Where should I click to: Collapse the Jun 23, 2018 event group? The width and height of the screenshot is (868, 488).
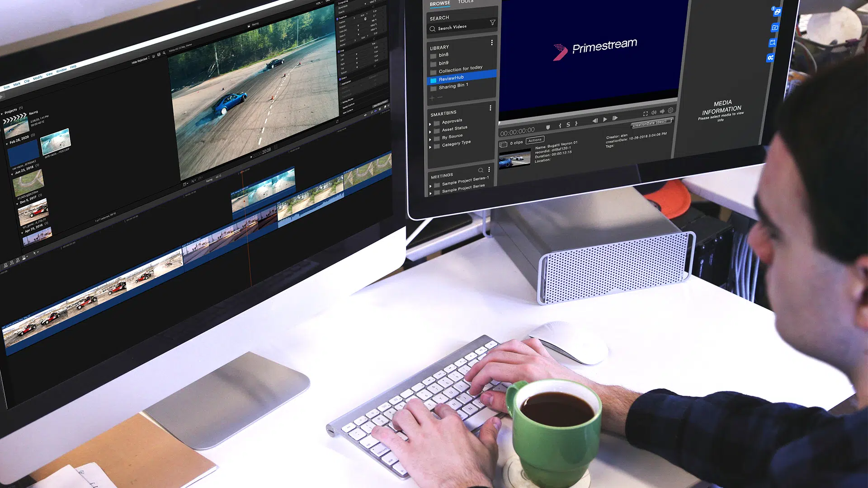[x=12, y=174]
